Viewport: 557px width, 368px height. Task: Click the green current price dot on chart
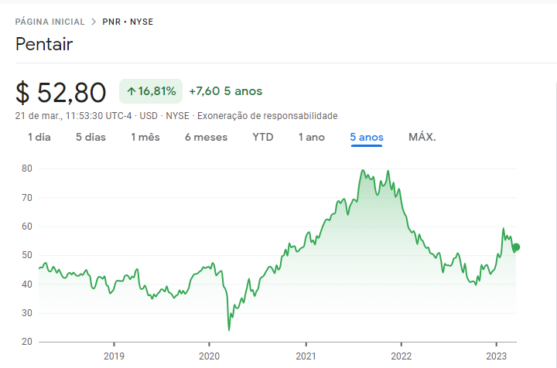point(517,247)
